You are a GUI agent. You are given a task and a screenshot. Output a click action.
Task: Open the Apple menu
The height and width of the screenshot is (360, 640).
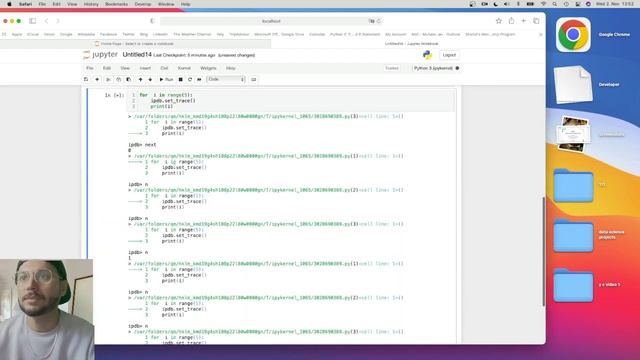tap(9, 4)
